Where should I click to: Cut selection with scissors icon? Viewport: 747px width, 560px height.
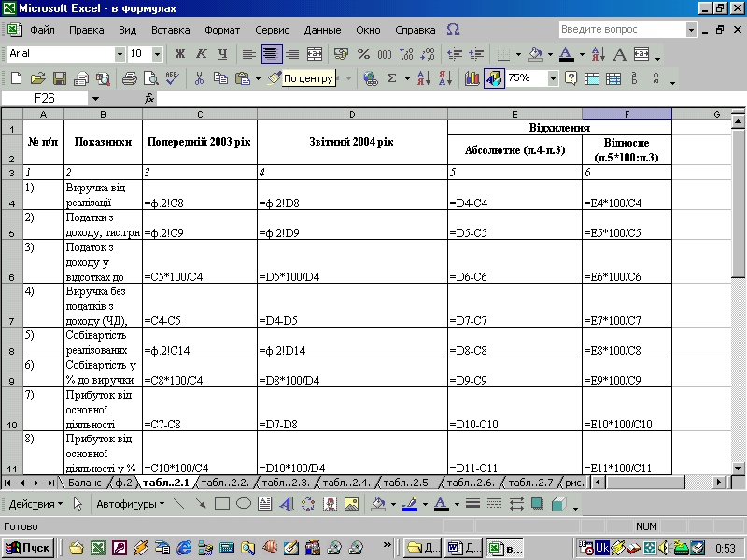[x=199, y=78]
